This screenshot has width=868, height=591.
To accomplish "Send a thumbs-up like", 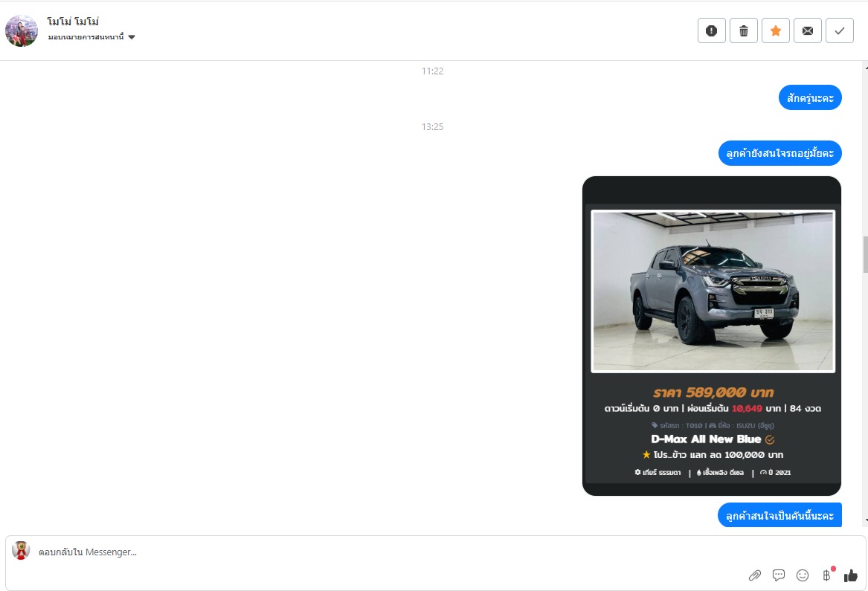I will (x=851, y=575).
